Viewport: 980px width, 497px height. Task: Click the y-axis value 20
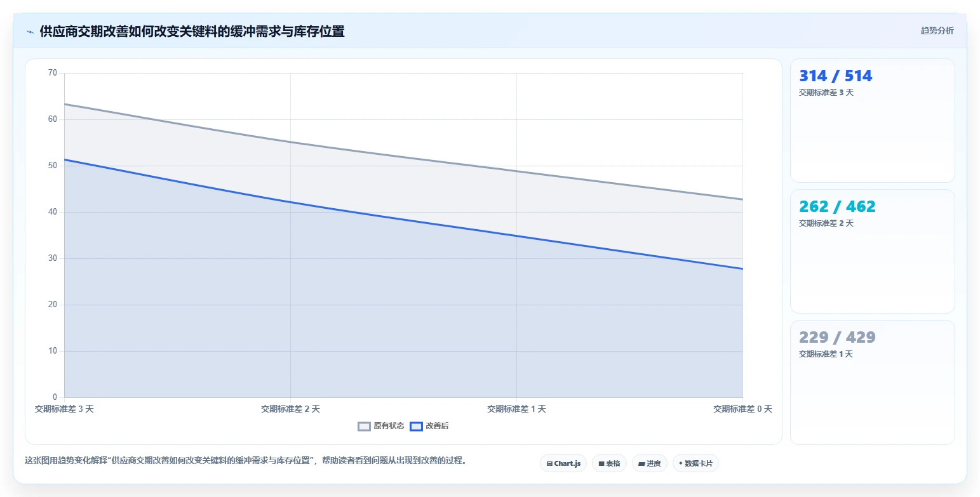click(53, 305)
